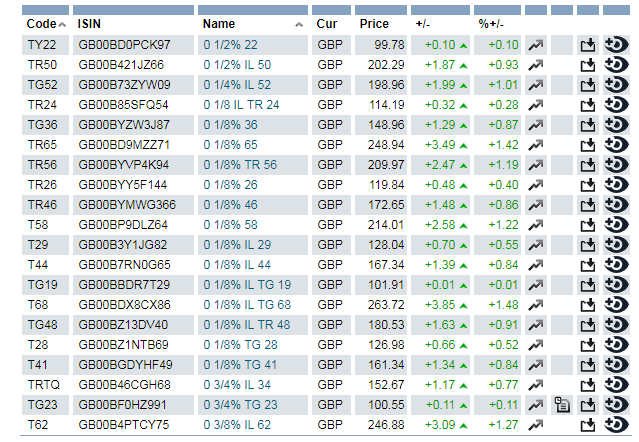Screen dimensions: 639x442
Task: Open the '0 3/4% IL 34' gilt link
Action: (x=237, y=385)
